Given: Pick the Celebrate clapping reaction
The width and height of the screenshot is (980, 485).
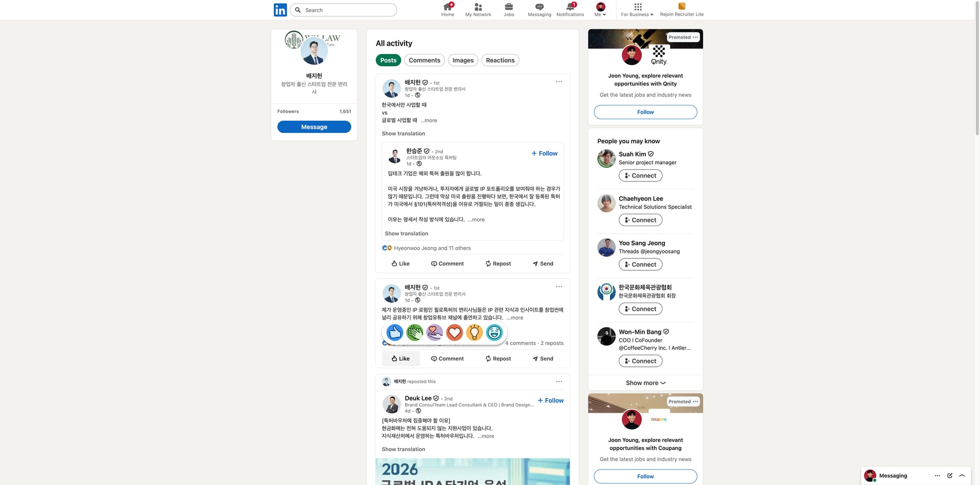Looking at the screenshot, I should click(415, 332).
